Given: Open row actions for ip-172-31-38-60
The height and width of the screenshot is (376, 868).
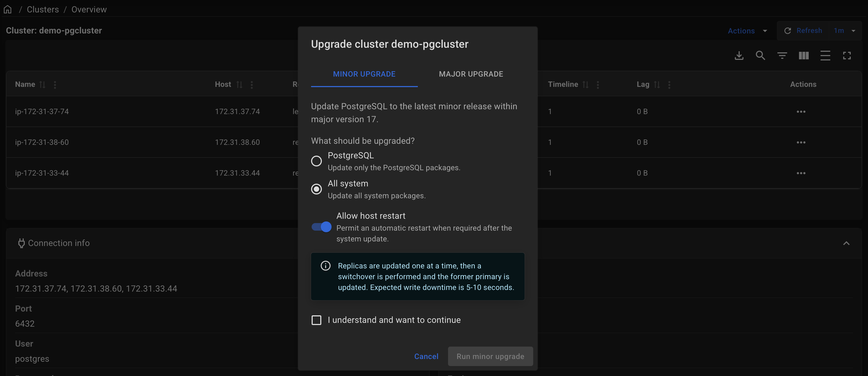Looking at the screenshot, I should (801, 142).
